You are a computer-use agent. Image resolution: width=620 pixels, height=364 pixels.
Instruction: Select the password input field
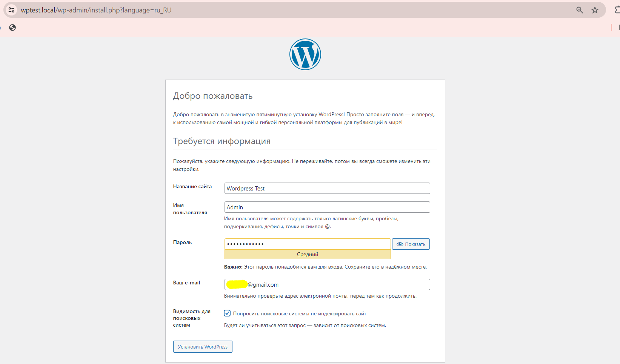[x=308, y=244]
